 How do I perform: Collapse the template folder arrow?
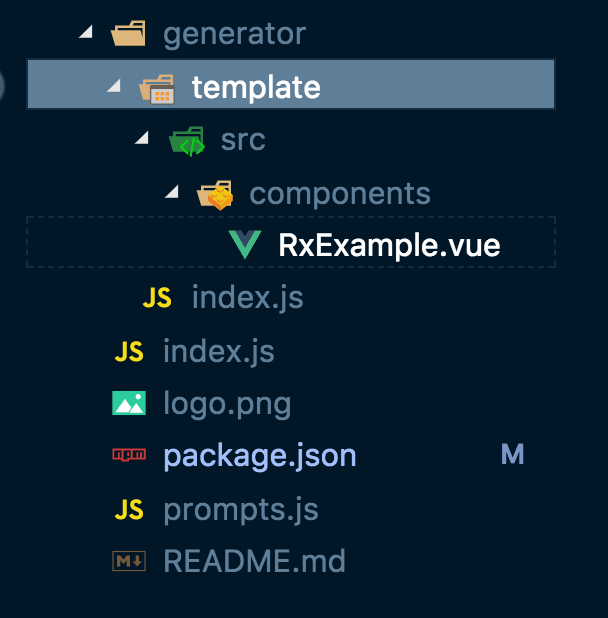(x=114, y=85)
